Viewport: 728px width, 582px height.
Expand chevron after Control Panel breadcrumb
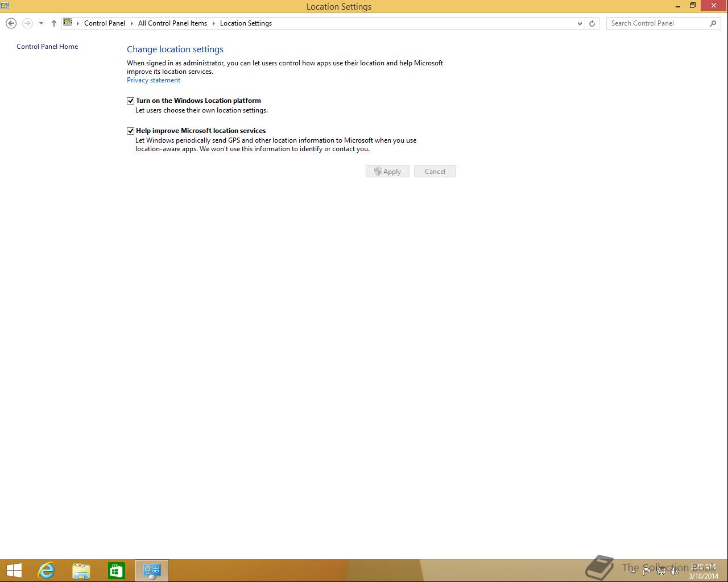[132, 23]
